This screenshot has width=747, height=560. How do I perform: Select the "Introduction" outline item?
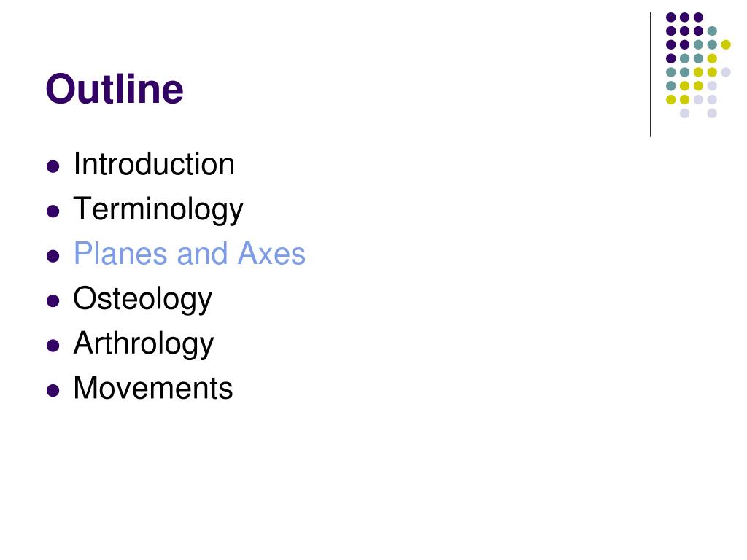pyautogui.click(x=154, y=164)
